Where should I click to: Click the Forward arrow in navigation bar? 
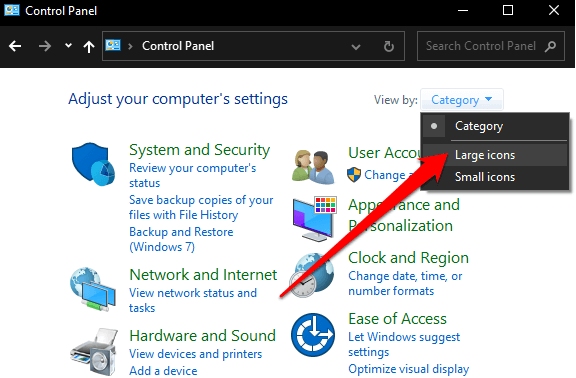pyautogui.click(x=45, y=46)
